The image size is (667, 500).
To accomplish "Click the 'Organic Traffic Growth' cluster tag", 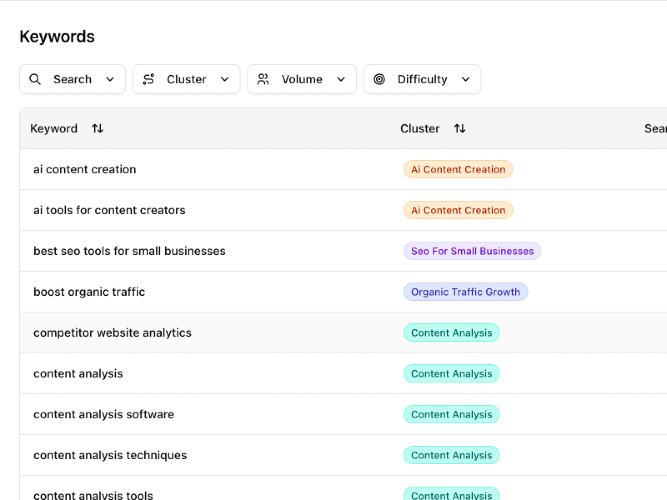I will [x=465, y=292].
